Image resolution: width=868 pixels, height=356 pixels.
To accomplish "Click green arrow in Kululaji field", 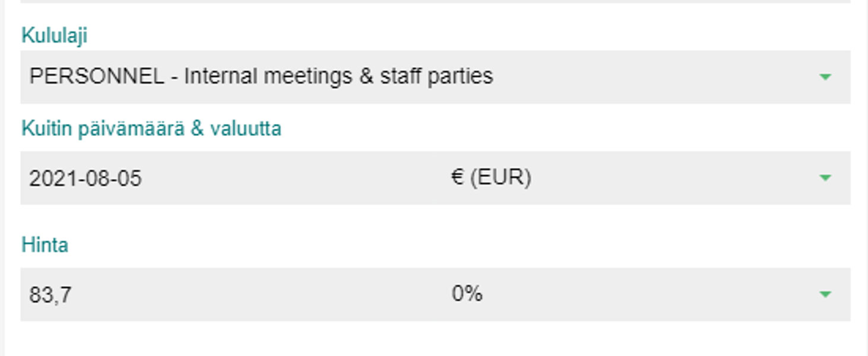I will [825, 77].
